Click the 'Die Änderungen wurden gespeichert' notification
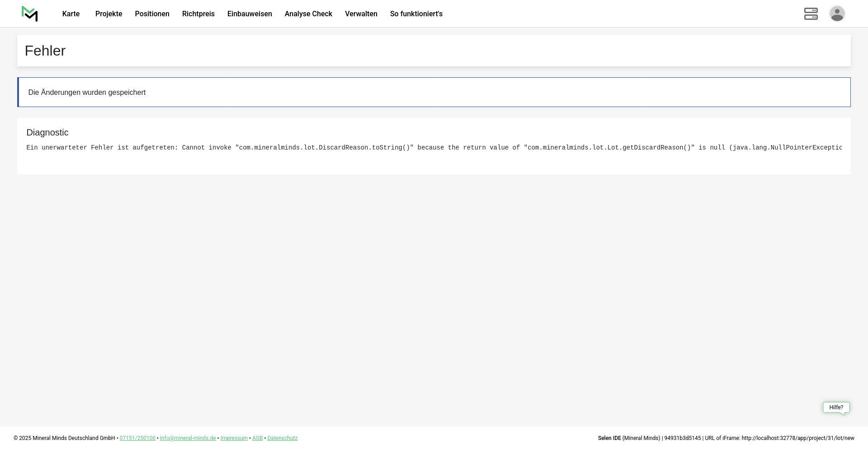The width and height of the screenshot is (868, 449). coord(87,93)
